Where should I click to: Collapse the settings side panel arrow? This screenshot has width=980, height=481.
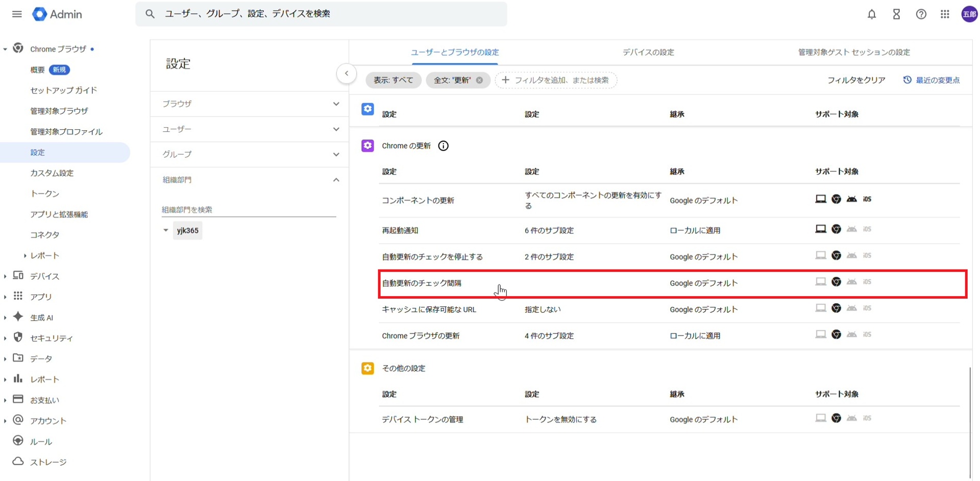coord(346,74)
